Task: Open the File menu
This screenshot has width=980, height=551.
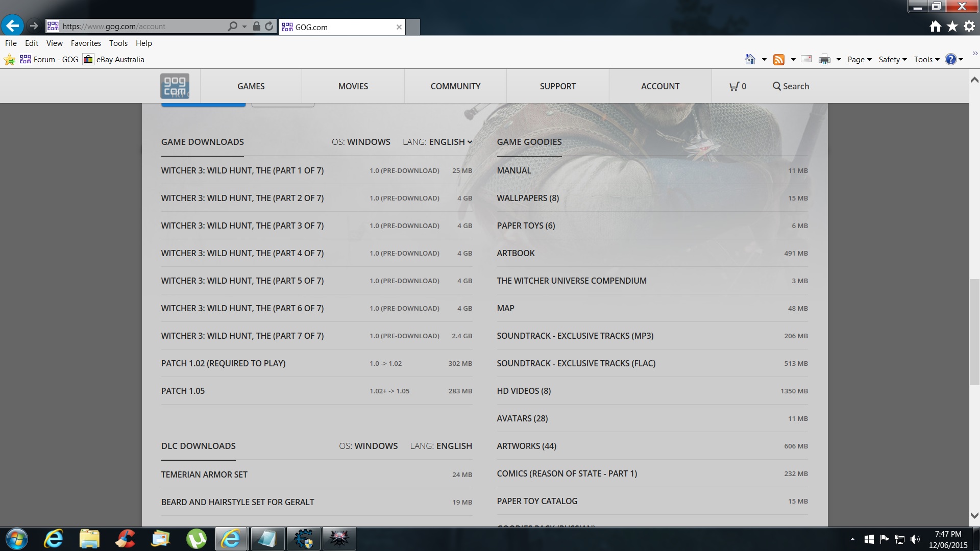Action: tap(11, 43)
